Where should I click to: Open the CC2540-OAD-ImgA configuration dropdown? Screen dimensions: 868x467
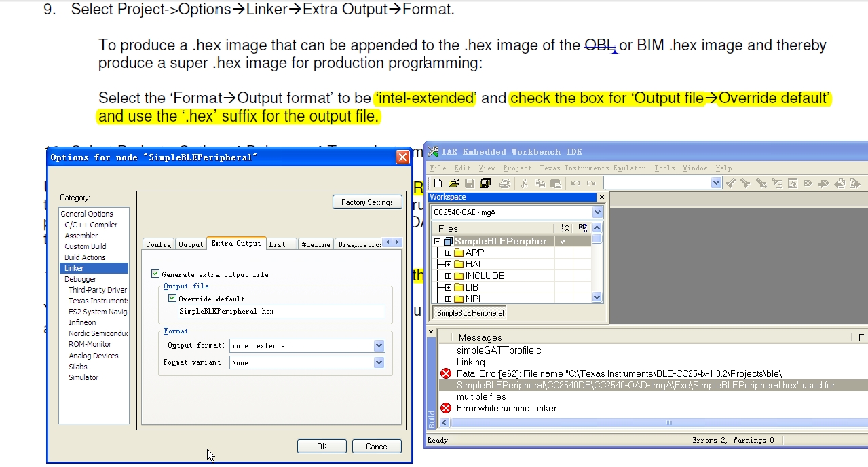tap(597, 212)
